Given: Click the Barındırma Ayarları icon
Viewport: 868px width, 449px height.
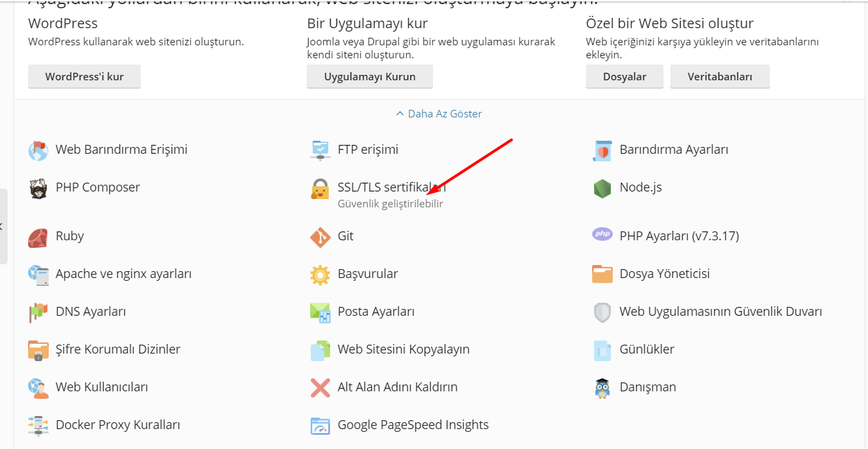Looking at the screenshot, I should tap(602, 150).
